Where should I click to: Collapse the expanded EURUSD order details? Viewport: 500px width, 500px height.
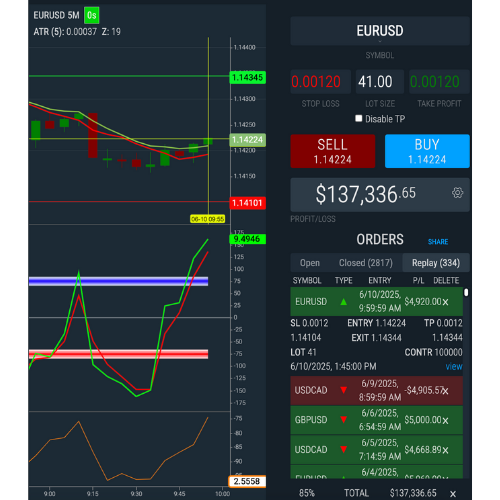(x=377, y=302)
